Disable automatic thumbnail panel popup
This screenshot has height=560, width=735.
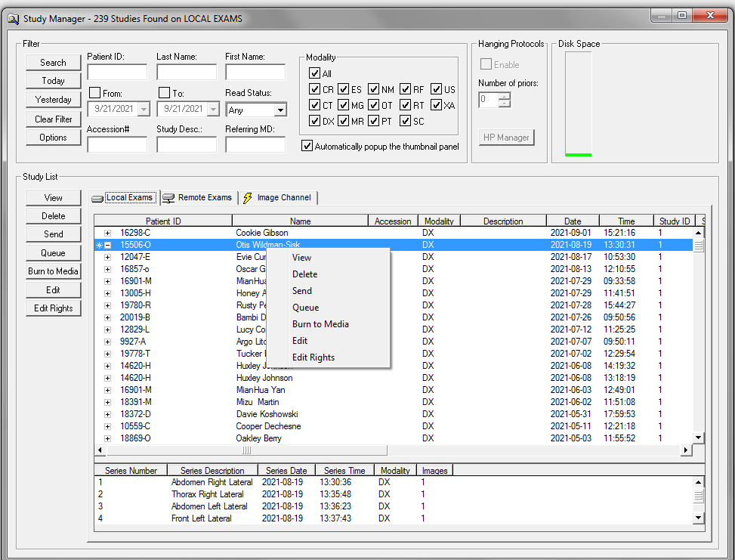[x=307, y=146]
